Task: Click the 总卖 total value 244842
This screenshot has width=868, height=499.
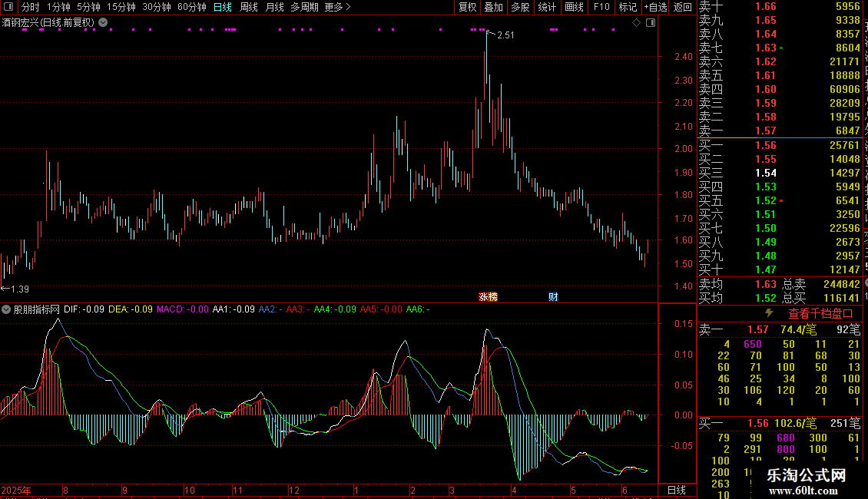Action: [841, 284]
